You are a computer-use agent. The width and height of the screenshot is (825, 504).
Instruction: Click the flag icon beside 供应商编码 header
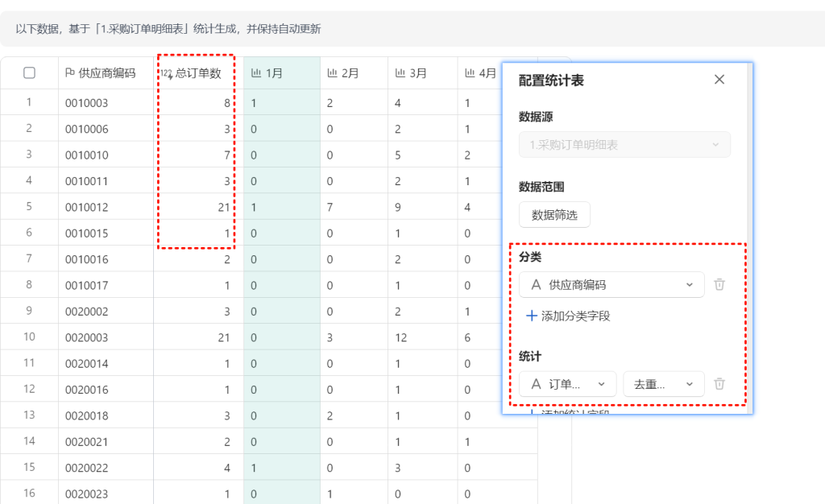[69, 73]
